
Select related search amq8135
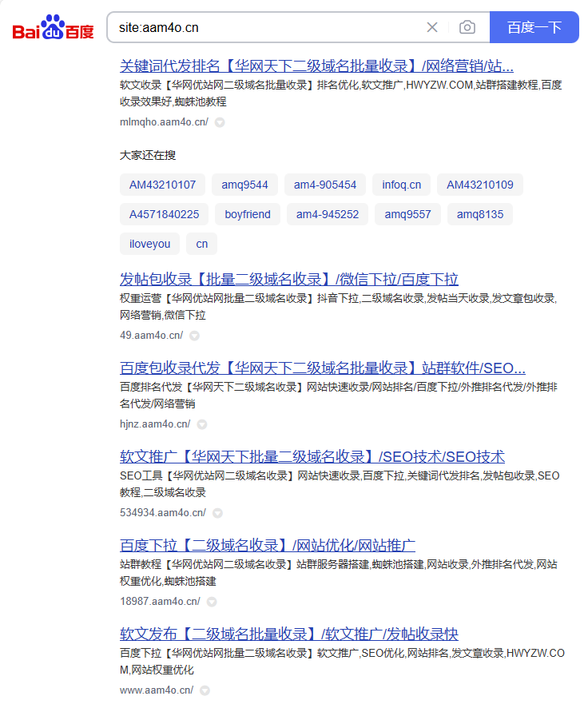(x=480, y=214)
